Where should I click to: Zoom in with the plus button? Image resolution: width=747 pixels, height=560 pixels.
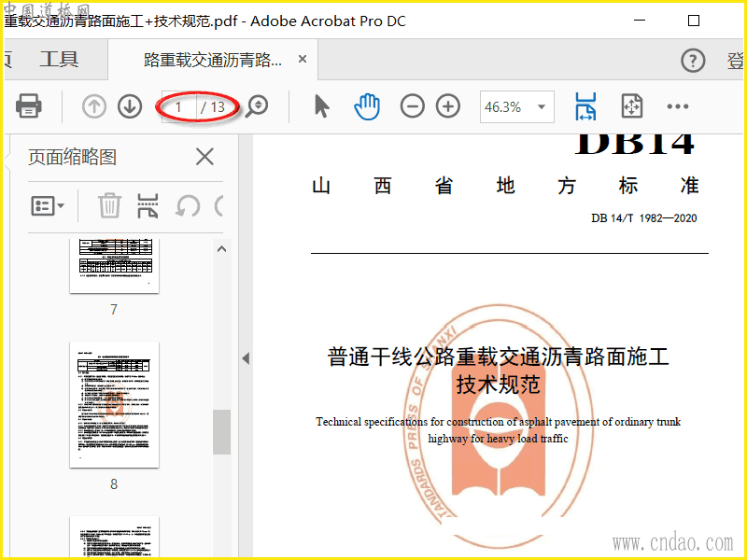tap(448, 105)
